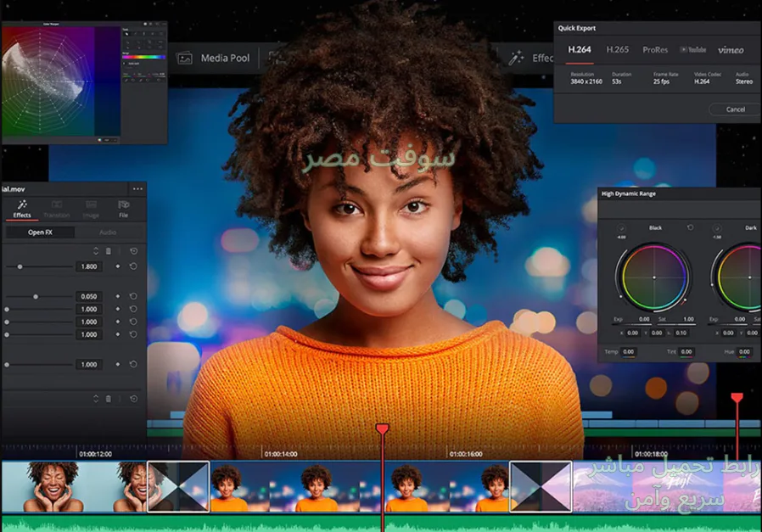This screenshot has height=532, width=762.
Task: Click the reset icon in the upper effect header
Action: pyautogui.click(x=133, y=251)
